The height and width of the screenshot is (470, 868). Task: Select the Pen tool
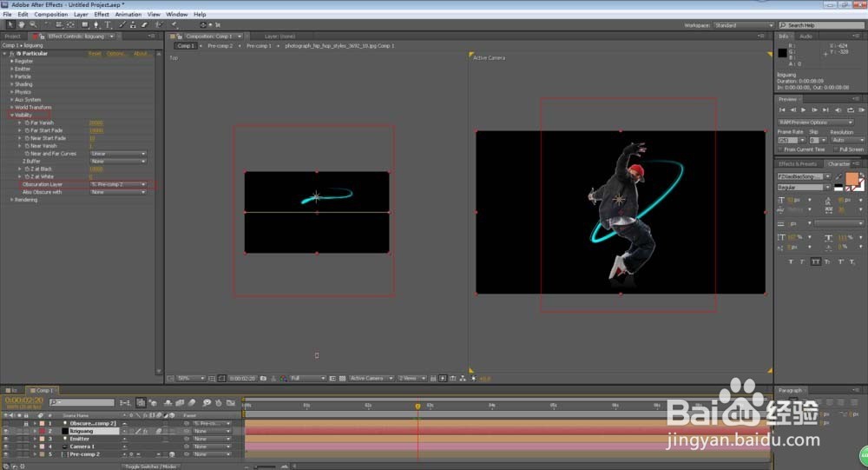(x=96, y=25)
